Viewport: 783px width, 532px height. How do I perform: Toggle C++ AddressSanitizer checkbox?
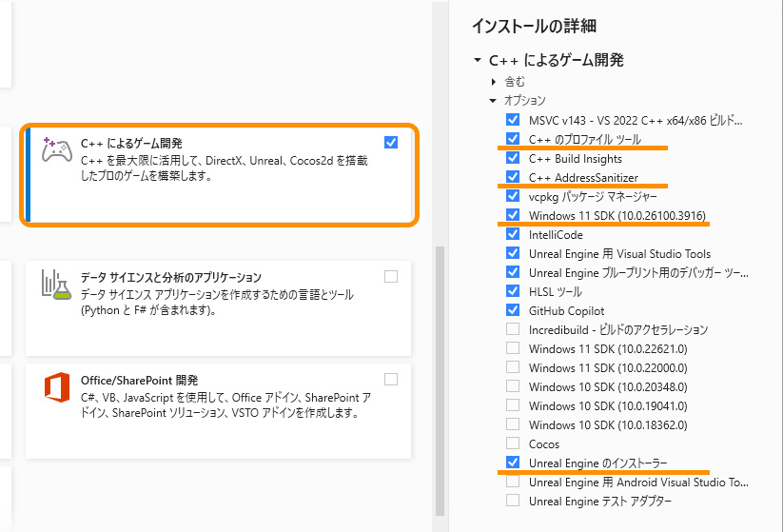[513, 176]
